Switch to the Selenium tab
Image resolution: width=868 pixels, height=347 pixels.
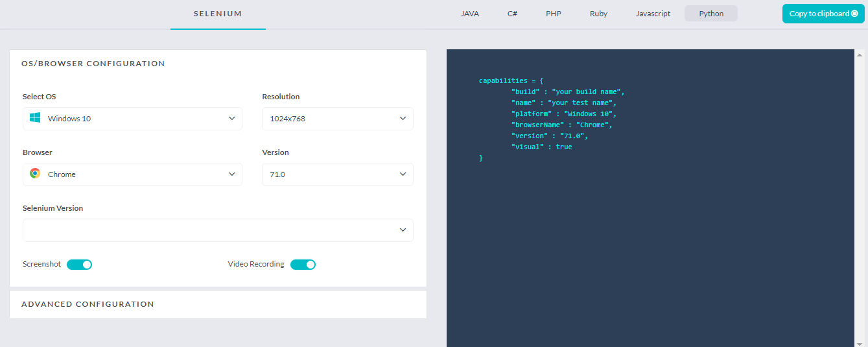pos(218,14)
